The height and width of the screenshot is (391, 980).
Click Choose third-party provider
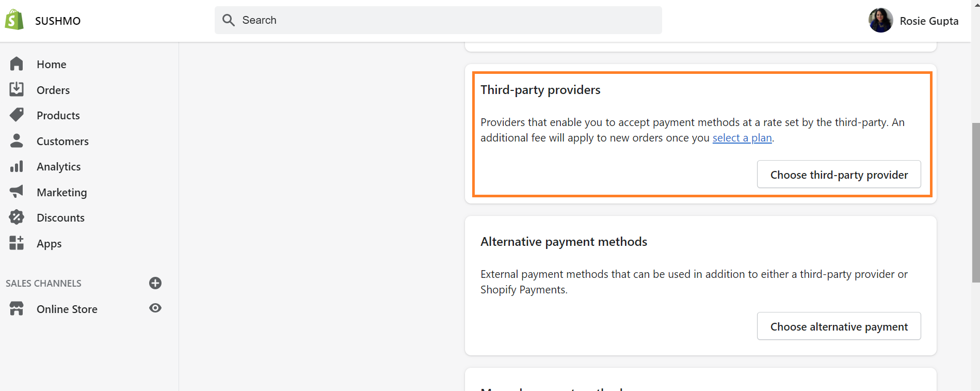coord(838,174)
